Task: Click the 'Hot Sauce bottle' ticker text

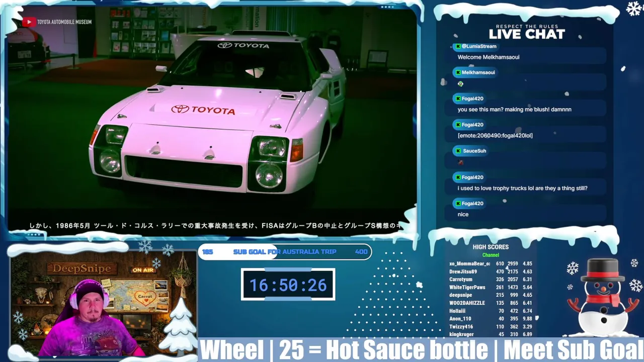Action: (407, 350)
